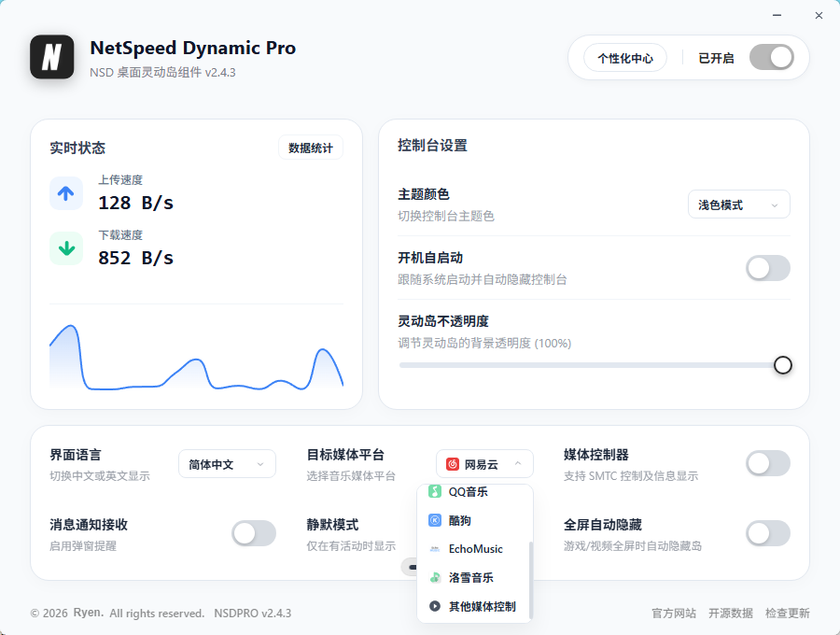Click the NetSpeed Dynamic Pro title

(193, 49)
